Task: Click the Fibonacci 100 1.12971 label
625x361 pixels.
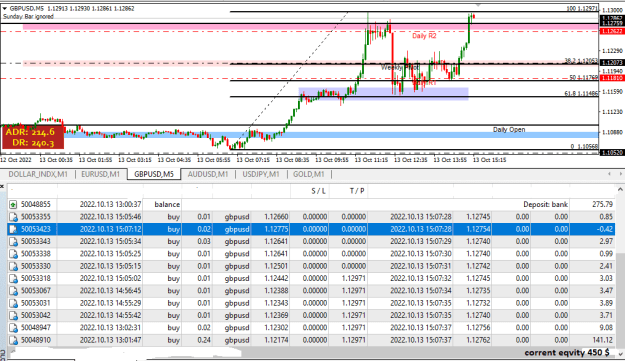Action: coord(582,8)
